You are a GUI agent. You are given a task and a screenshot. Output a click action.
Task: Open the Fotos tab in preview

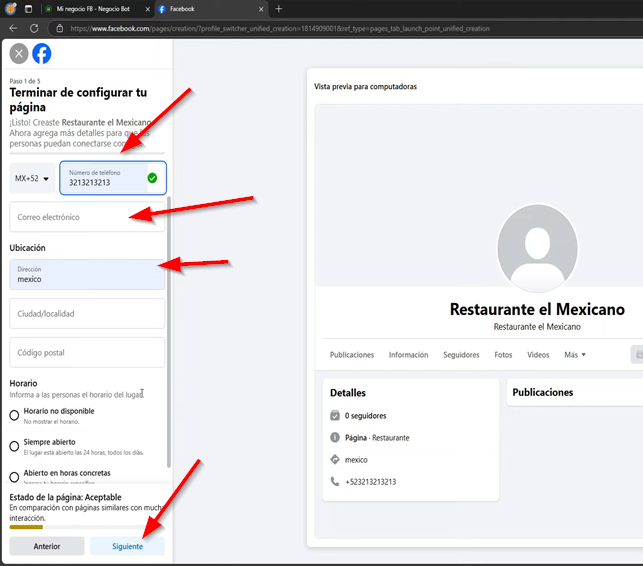click(503, 355)
